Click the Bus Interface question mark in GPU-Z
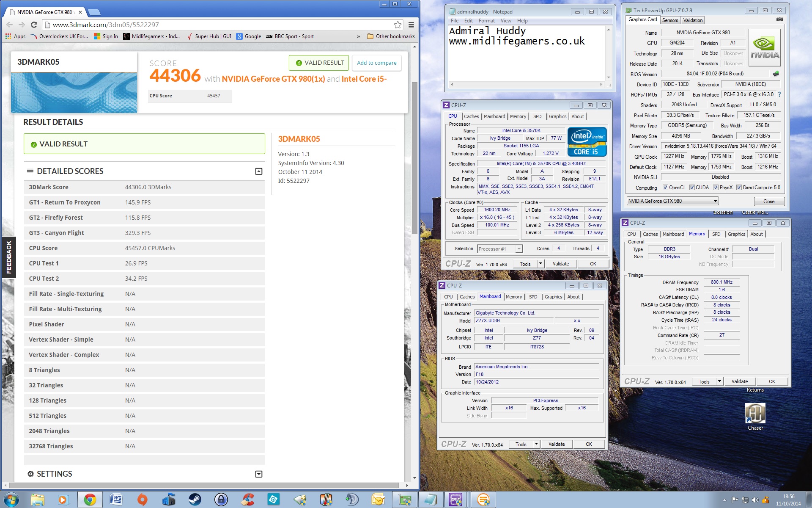Viewport: 812px width, 508px height. pyautogui.click(x=779, y=94)
